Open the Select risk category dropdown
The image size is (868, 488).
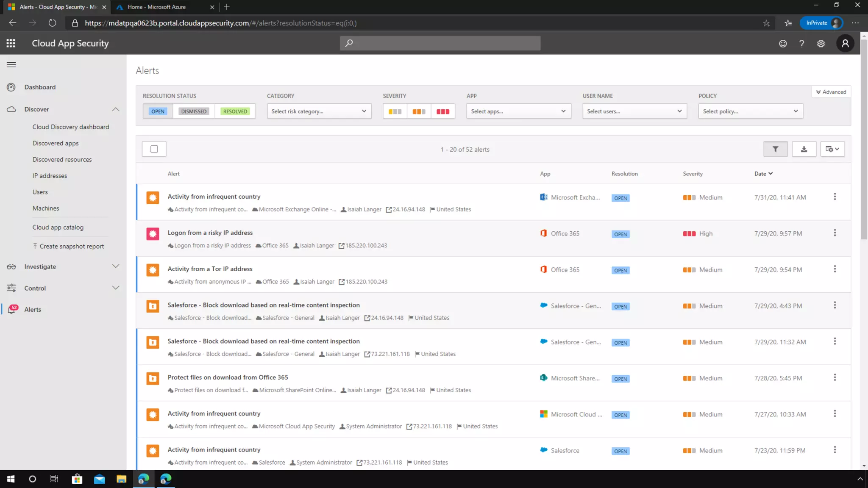click(x=319, y=111)
